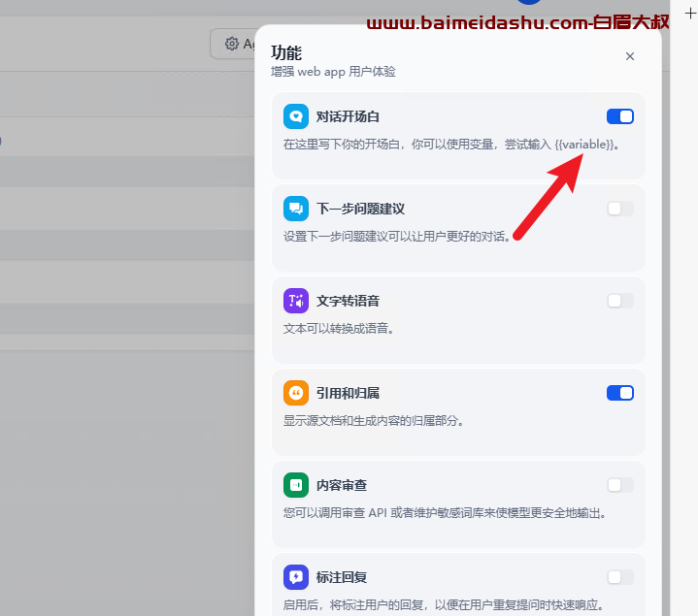Screen dimensions: 698x616
Task: Click the 标注回复 heading text
Action: tap(342, 577)
